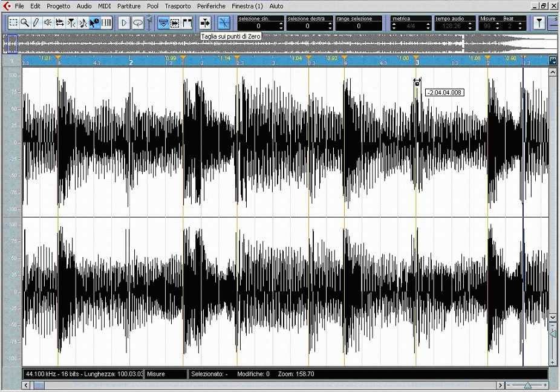Increase the selezione sin. value stepper

(281, 24)
